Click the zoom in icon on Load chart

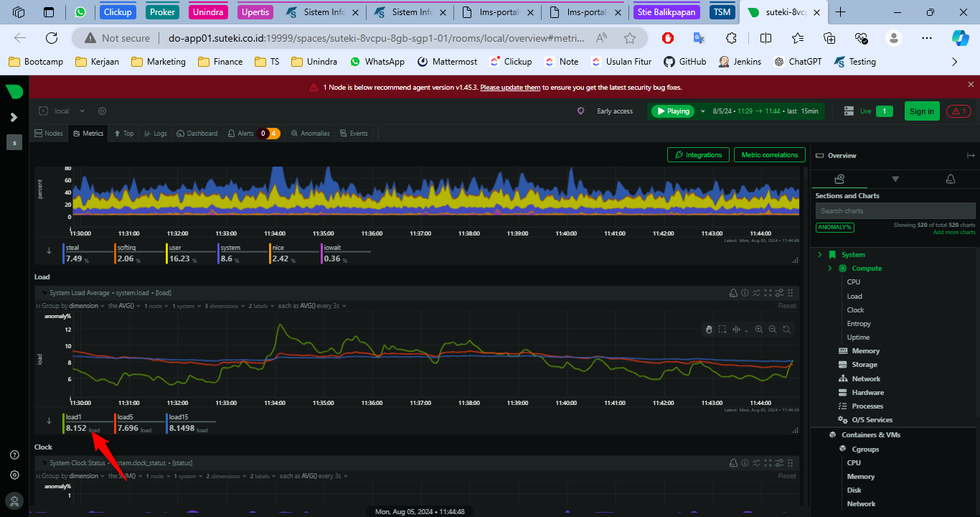point(759,329)
